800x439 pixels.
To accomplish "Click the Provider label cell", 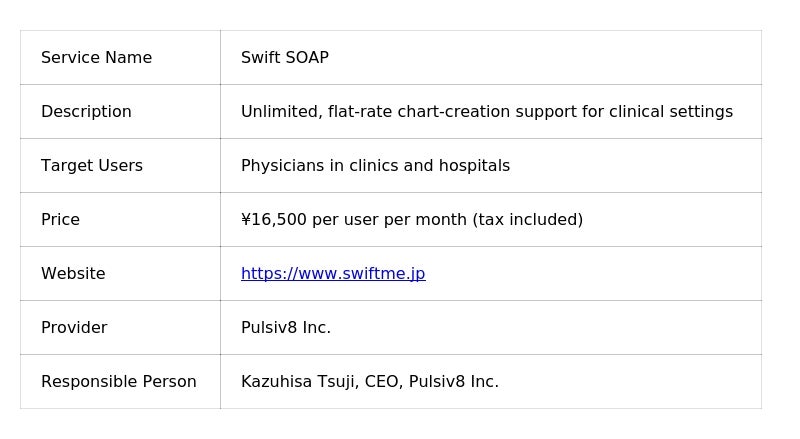I will click(x=74, y=328).
